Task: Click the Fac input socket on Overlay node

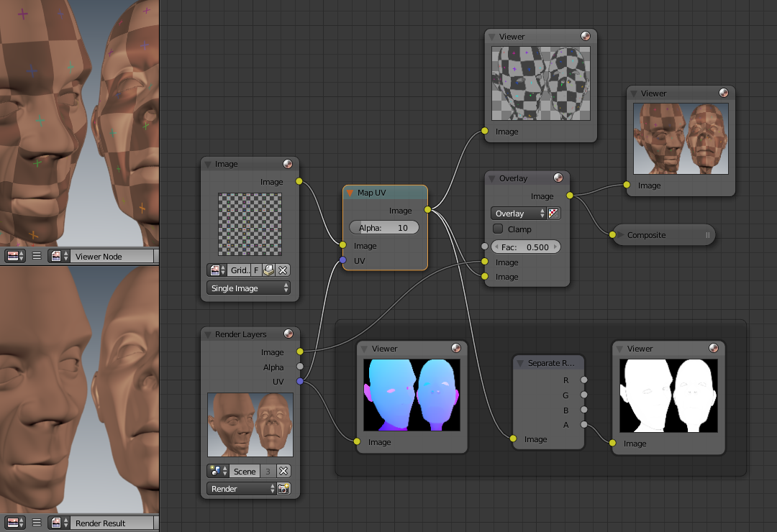Action: pos(485,247)
